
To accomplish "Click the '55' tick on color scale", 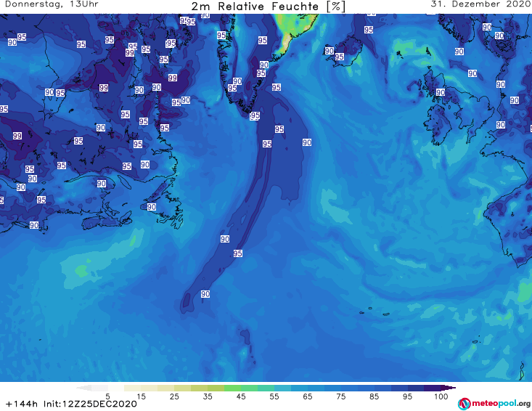I will pos(274,396).
